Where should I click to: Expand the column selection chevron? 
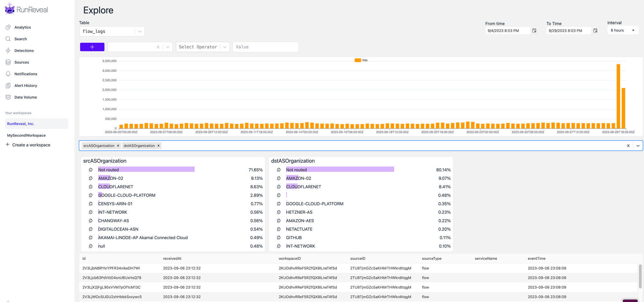638,146
